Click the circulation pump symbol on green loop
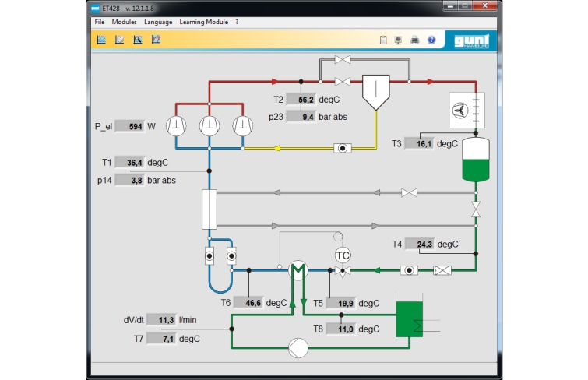This screenshot has width=588, height=380. click(x=298, y=348)
